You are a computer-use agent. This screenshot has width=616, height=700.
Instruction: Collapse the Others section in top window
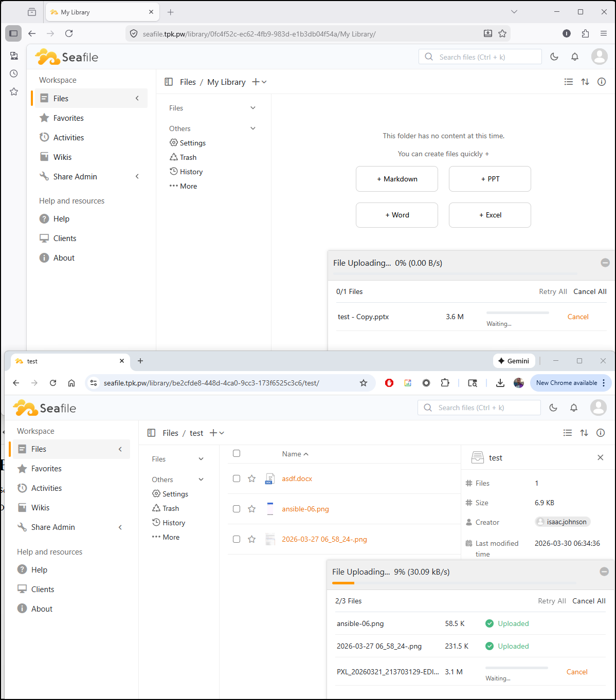click(253, 128)
